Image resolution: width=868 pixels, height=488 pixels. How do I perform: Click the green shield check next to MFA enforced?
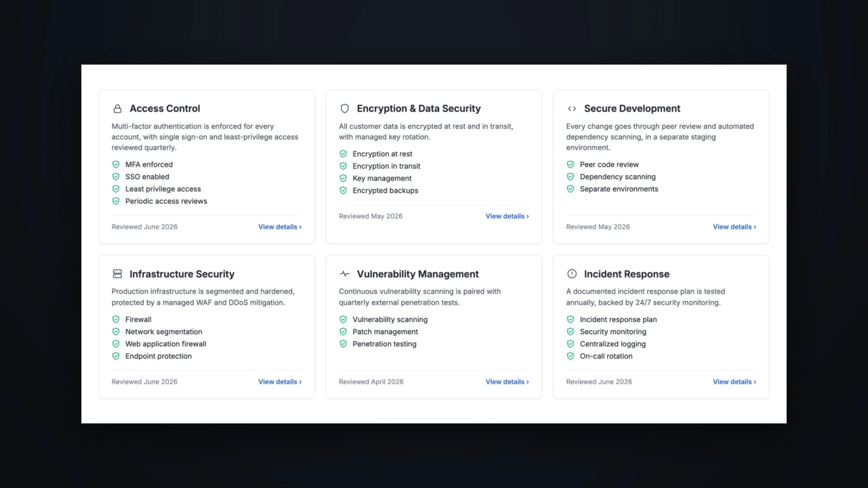[x=116, y=164]
